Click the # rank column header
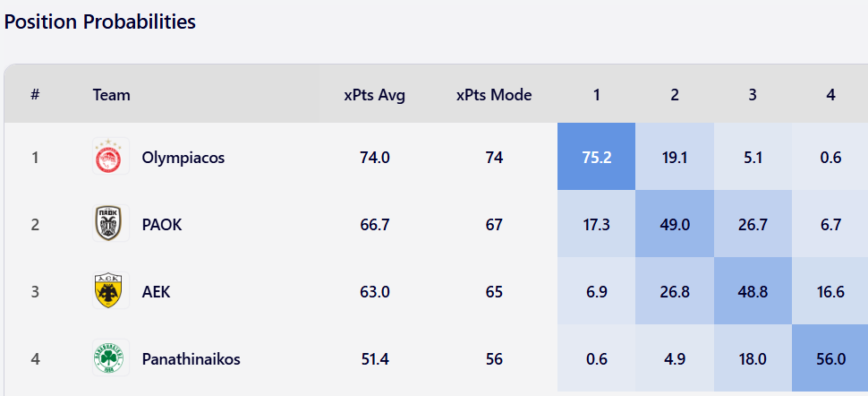This screenshot has height=396, width=868. pyautogui.click(x=35, y=94)
